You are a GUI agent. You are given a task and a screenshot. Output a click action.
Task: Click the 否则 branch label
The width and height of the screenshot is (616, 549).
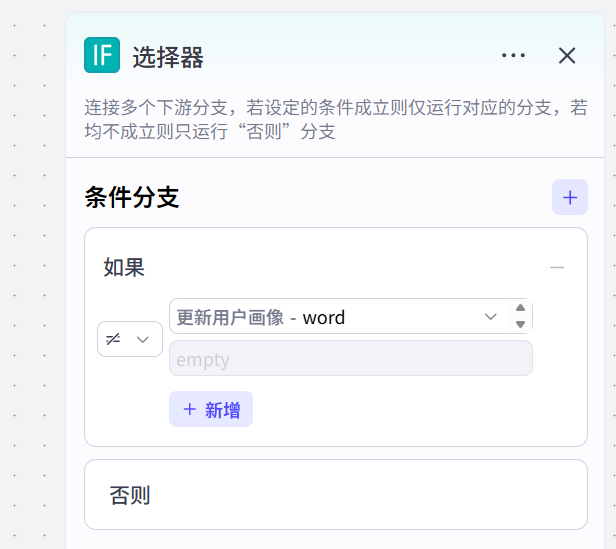point(130,495)
